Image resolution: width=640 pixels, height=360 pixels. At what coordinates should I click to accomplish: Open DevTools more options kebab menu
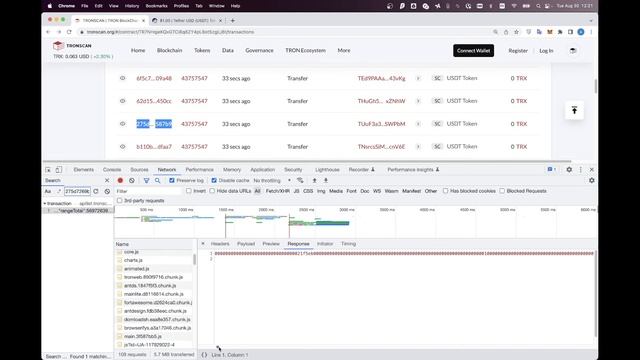click(580, 169)
